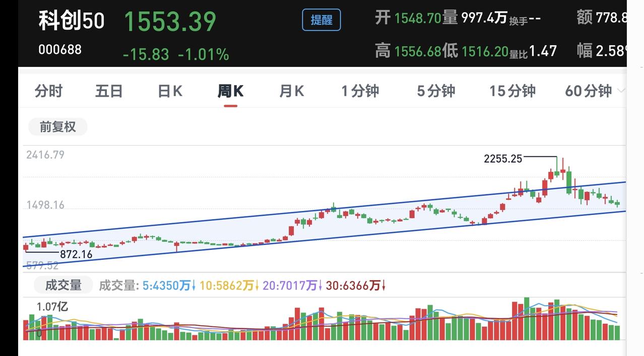The width and height of the screenshot is (644, 356).
Task: Click the 提醒 alert button
Action: coord(321,20)
